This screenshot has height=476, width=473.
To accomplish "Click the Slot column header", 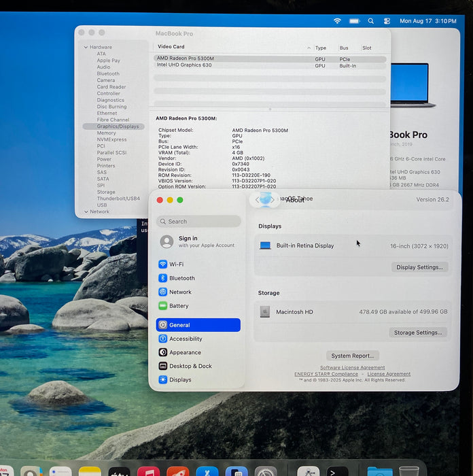I will 366,48.
